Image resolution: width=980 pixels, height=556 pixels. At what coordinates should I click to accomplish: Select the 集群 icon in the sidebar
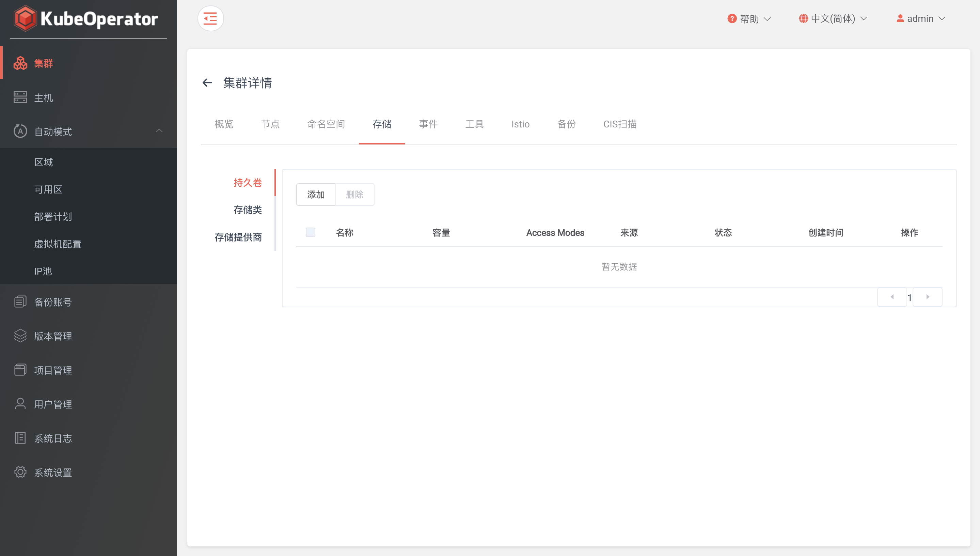20,63
